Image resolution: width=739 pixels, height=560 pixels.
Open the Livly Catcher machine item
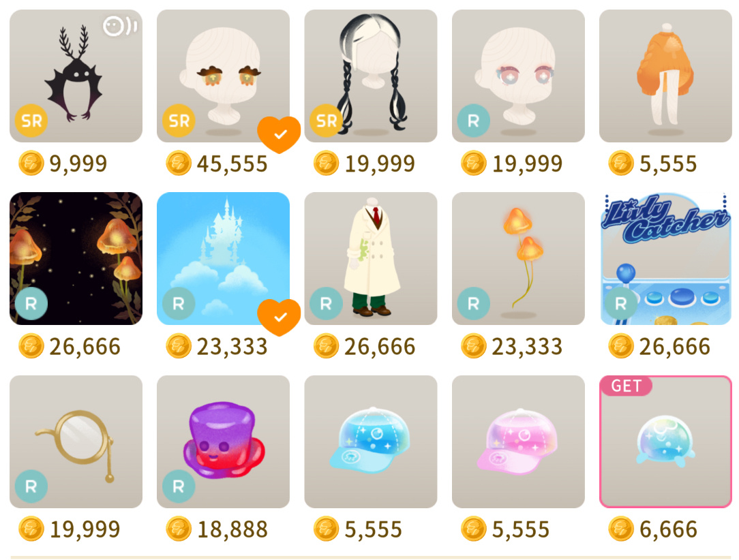(x=665, y=259)
